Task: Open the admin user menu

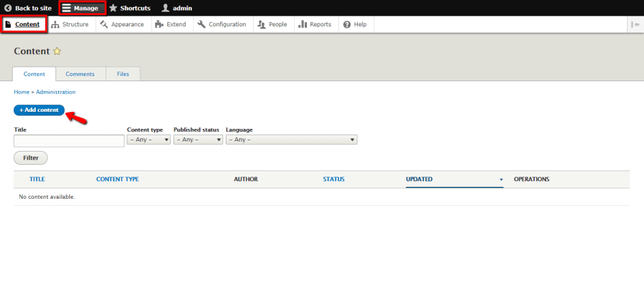Action: tap(177, 8)
